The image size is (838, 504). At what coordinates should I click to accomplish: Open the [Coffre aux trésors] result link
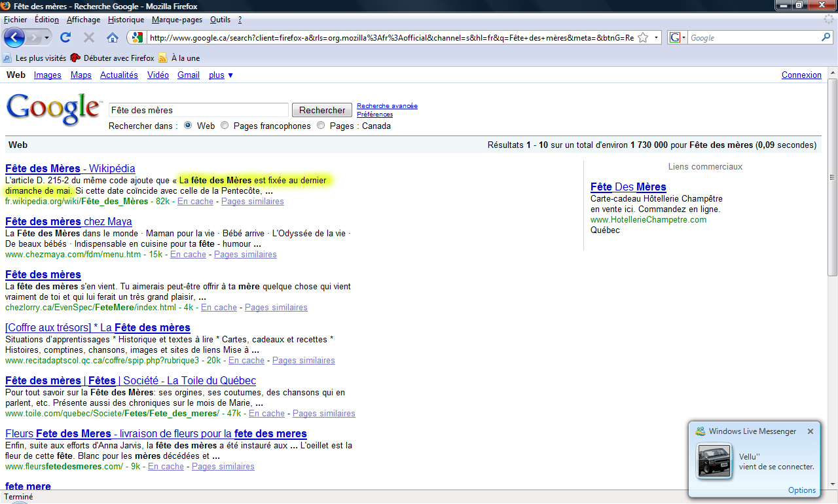[x=98, y=327]
